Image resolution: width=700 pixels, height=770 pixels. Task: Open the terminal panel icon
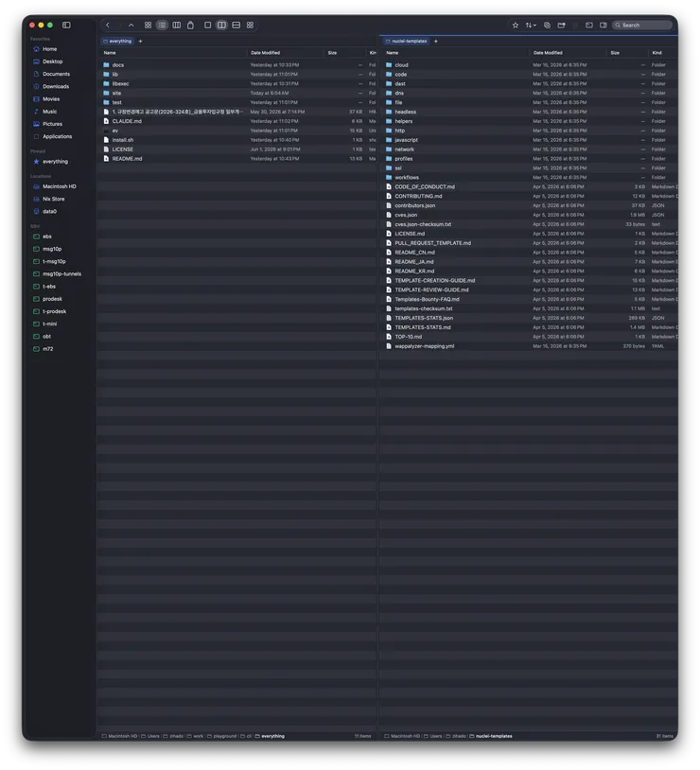pyautogui.click(x=589, y=25)
